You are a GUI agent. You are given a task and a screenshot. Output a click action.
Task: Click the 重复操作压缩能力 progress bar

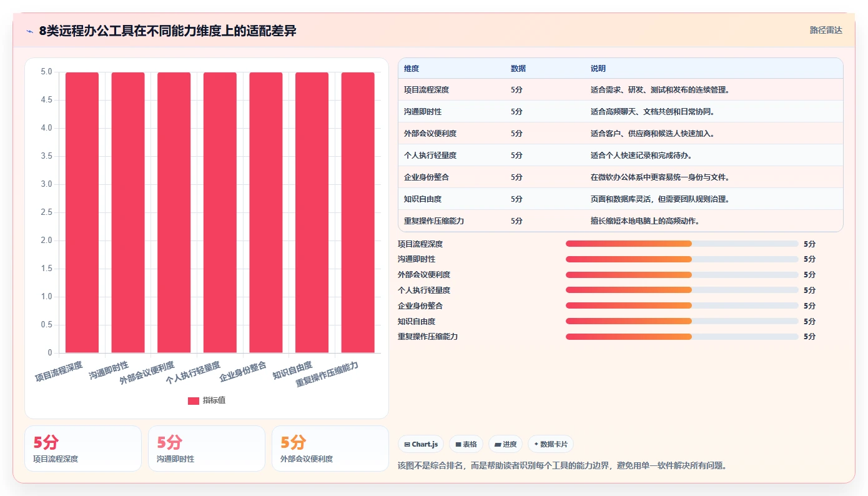coord(682,337)
